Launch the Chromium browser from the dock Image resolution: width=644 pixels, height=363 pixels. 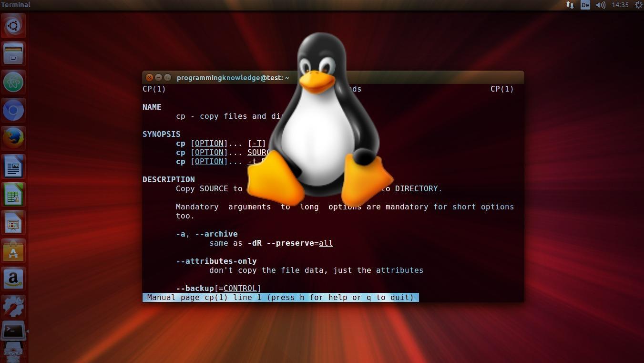pyautogui.click(x=13, y=110)
